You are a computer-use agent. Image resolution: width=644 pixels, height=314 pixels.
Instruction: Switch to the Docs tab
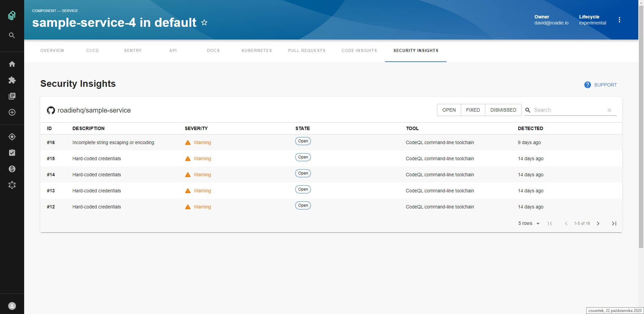point(213,51)
